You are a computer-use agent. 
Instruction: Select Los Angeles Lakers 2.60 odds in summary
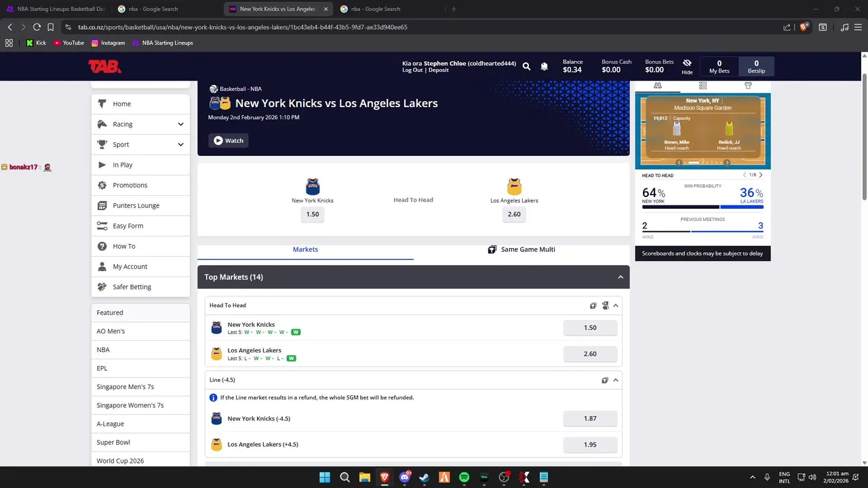(514, 214)
